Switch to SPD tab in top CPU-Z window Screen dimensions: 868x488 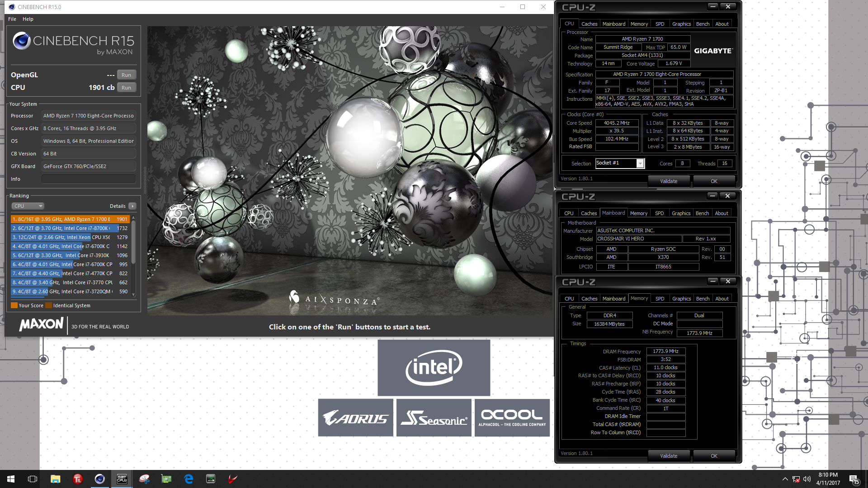pos(660,24)
